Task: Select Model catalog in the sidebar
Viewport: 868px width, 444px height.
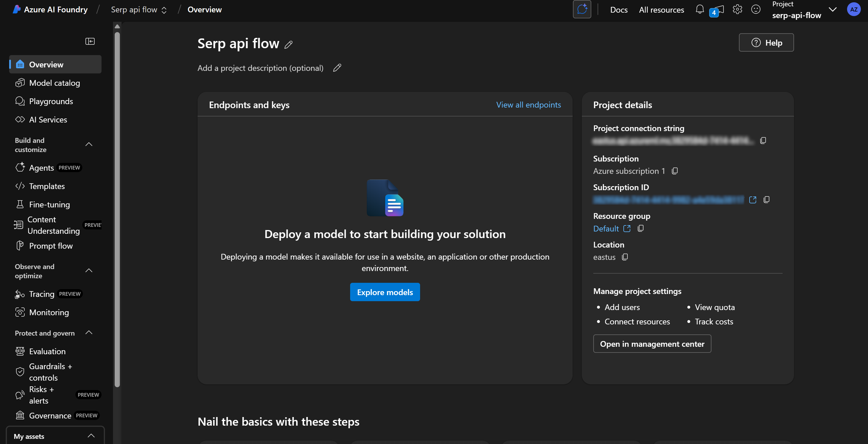Action: pos(54,83)
